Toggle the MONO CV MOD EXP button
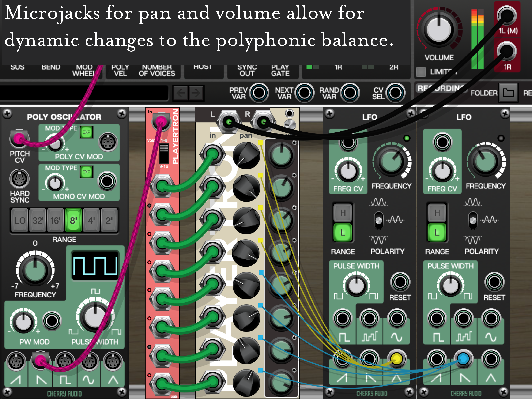The width and height of the screenshot is (532, 399). pyautogui.click(x=86, y=172)
